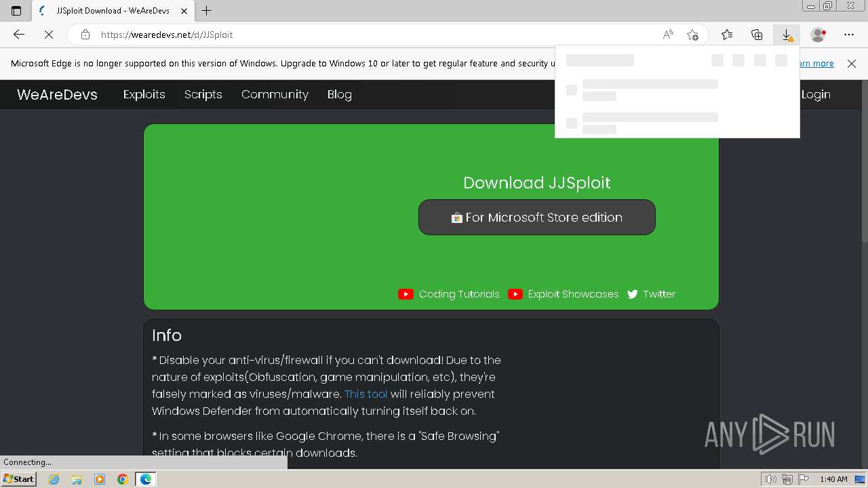Open the Edge profile menu
This screenshot has width=868, height=488.
coord(818,35)
